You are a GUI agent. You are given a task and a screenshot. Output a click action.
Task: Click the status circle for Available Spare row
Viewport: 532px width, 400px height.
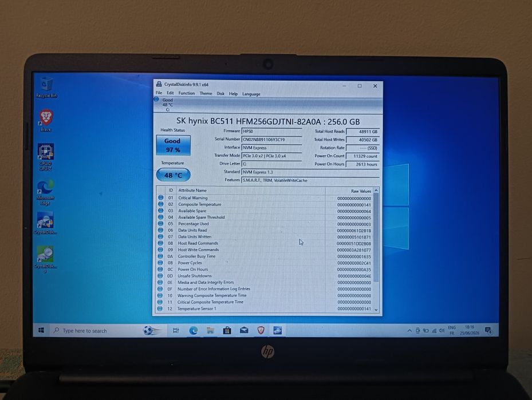161,211
